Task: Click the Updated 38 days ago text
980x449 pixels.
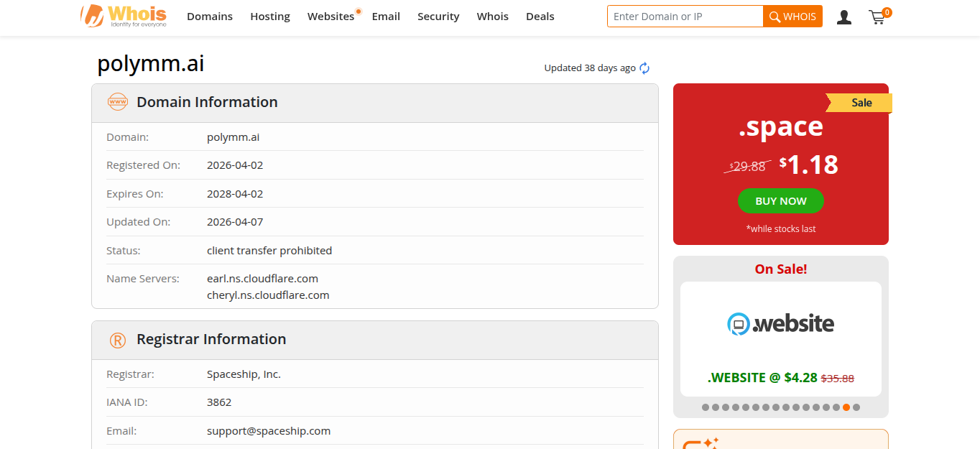Action: tap(590, 68)
